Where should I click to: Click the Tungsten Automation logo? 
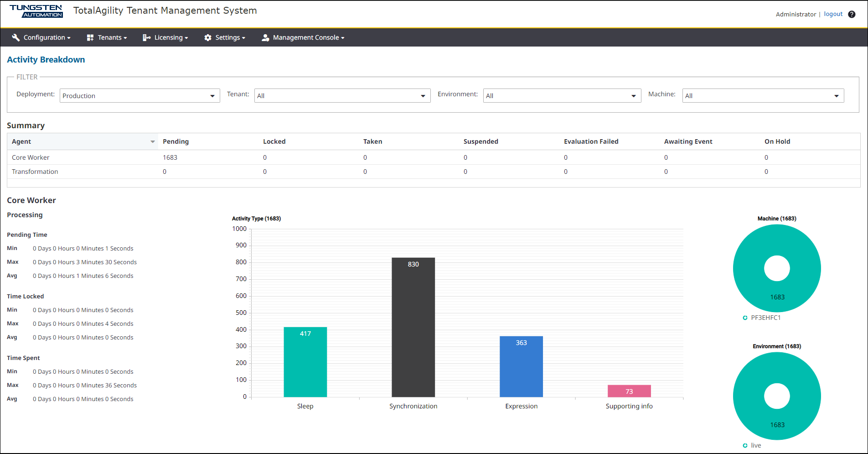tap(36, 11)
